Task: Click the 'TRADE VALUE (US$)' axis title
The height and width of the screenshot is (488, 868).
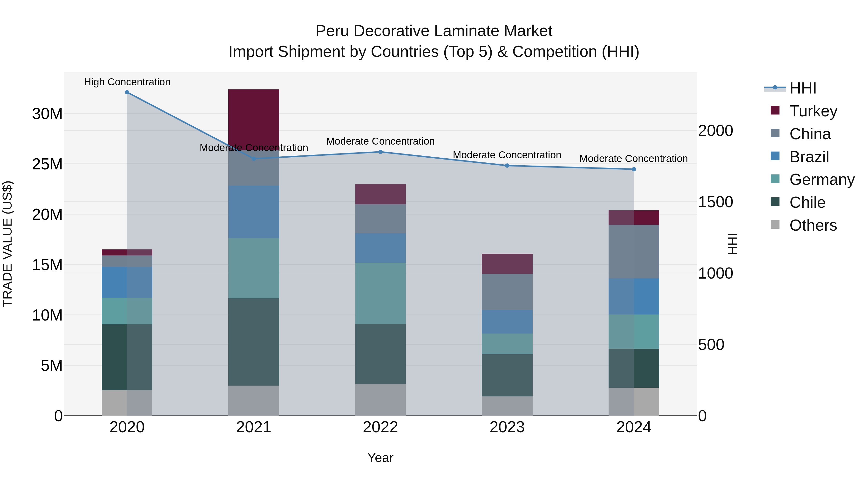Action: (x=7, y=244)
